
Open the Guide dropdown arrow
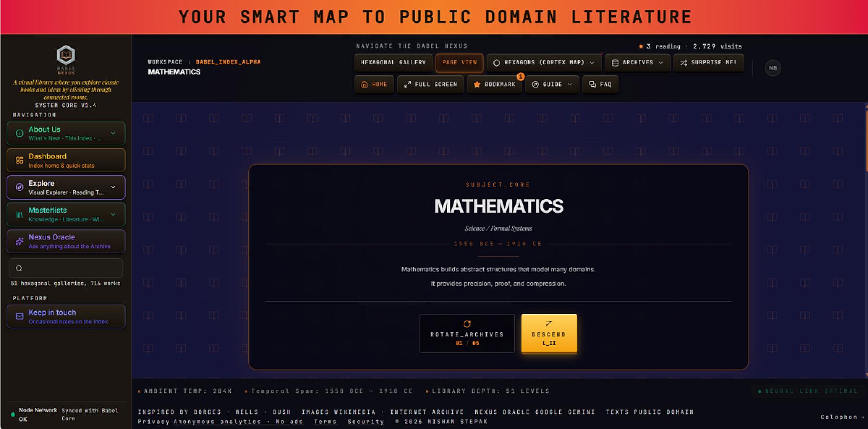coord(570,84)
